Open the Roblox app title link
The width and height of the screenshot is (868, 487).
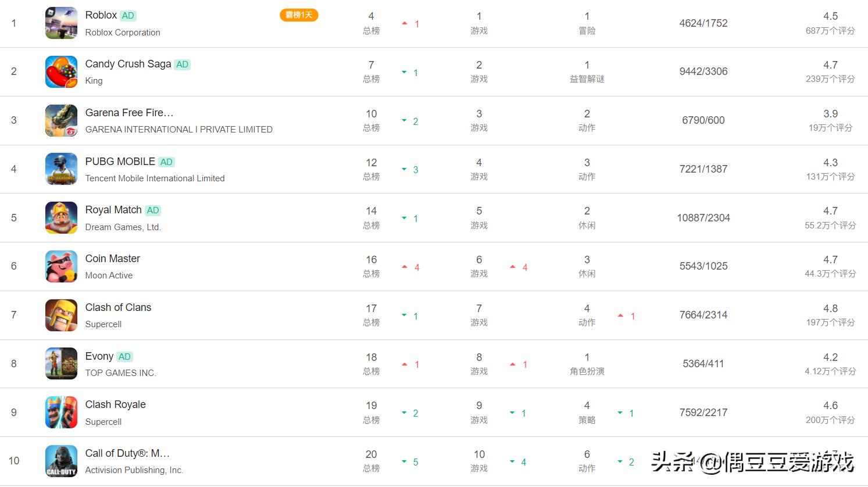101,15
